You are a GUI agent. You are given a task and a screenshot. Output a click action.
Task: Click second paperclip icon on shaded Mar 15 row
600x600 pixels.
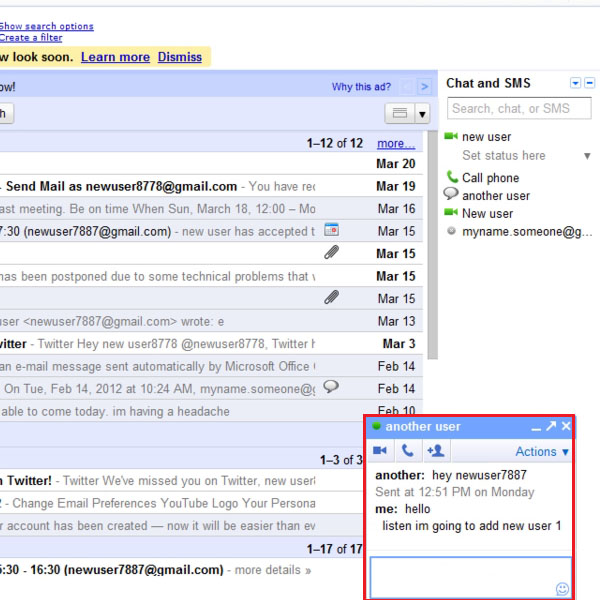(331, 297)
